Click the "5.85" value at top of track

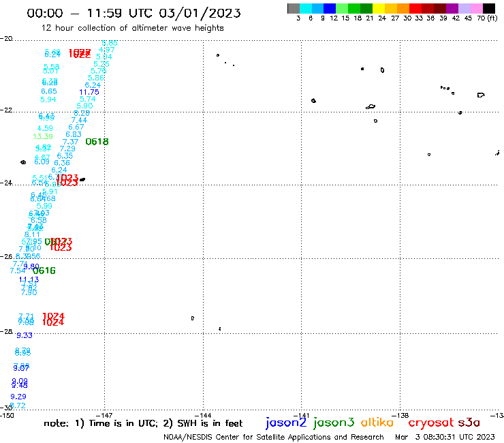click(109, 43)
